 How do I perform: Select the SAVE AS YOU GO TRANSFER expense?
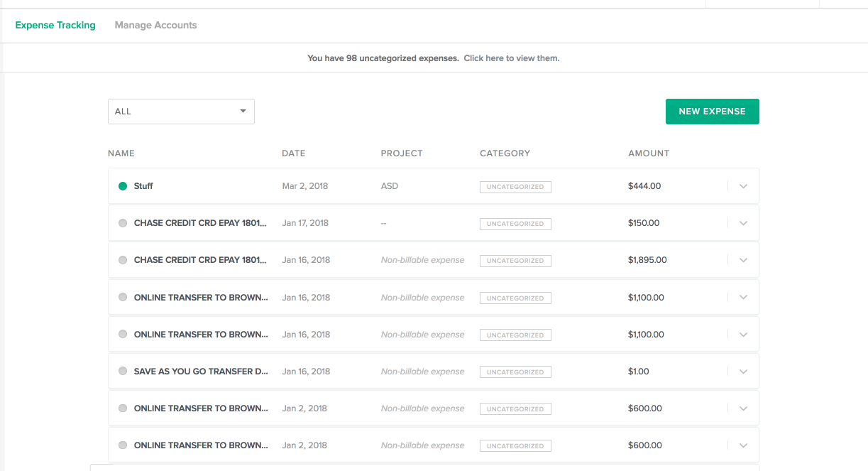pos(201,371)
